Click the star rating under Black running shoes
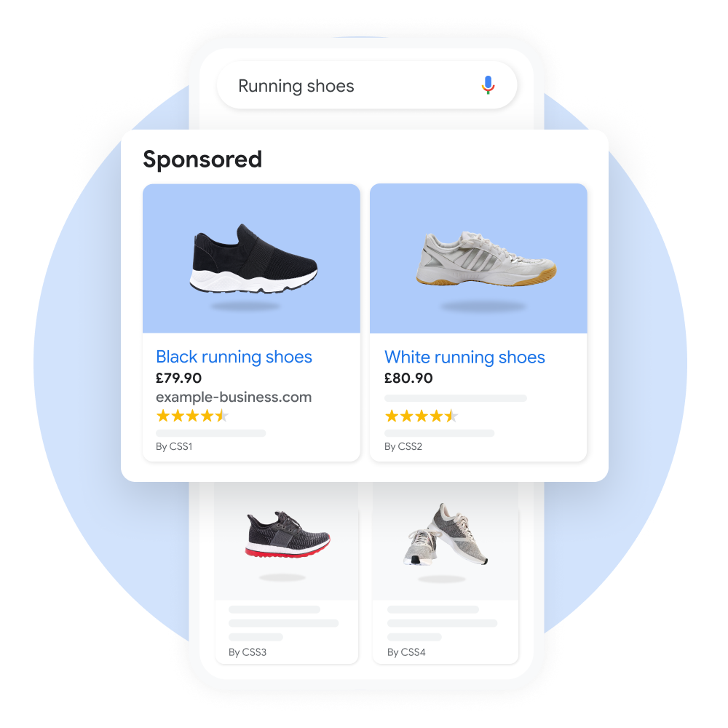 click(x=192, y=416)
